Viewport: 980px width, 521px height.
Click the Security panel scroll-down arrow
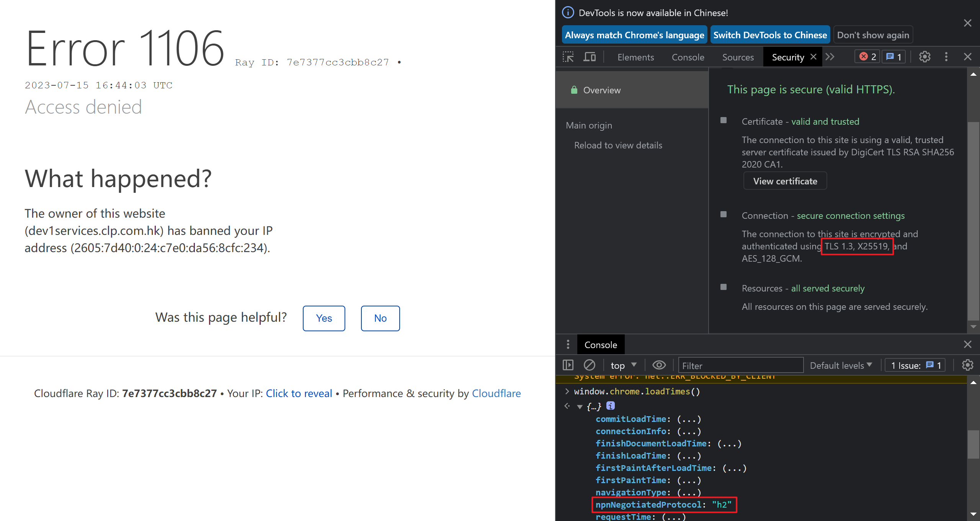tap(973, 327)
